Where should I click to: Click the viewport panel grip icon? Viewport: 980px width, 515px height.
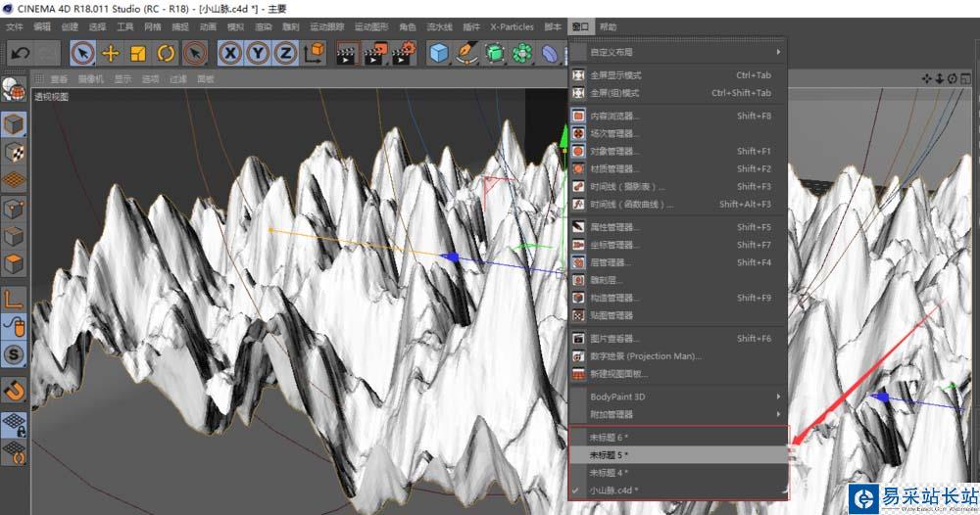point(39,78)
